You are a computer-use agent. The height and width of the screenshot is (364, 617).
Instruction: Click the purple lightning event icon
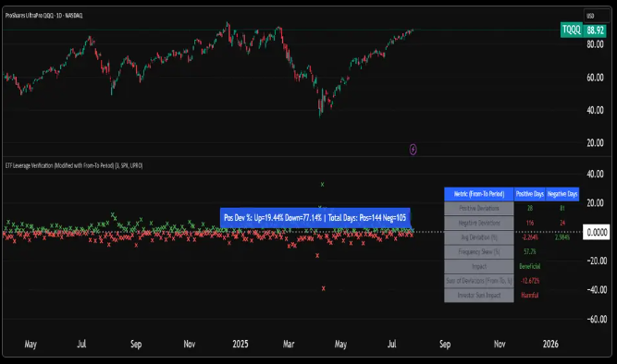coord(413,150)
